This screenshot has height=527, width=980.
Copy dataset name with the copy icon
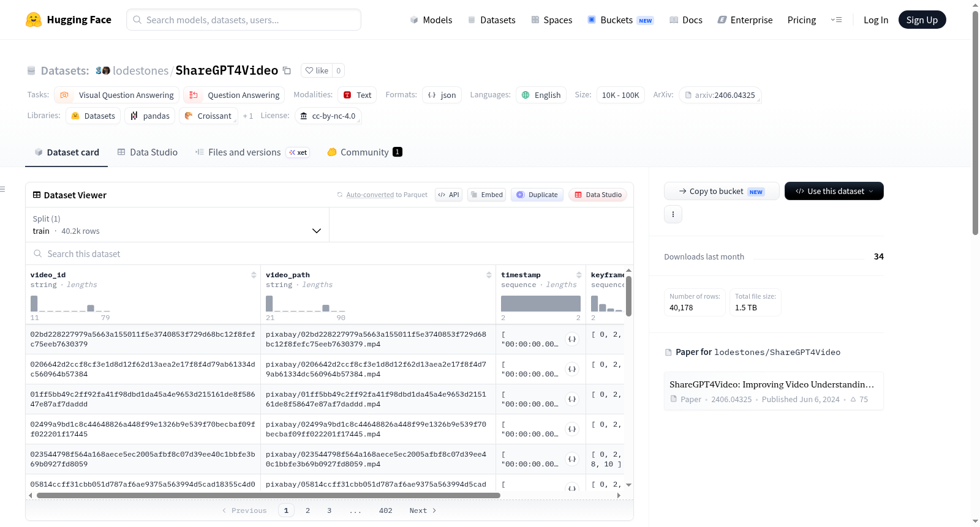tap(287, 70)
